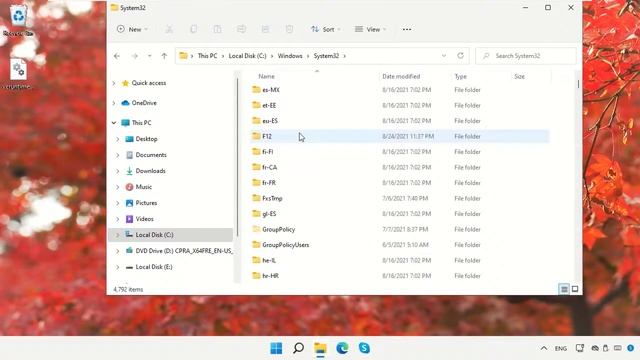Select OneDrive in sidebar
The width and height of the screenshot is (640, 360).
(x=144, y=103)
